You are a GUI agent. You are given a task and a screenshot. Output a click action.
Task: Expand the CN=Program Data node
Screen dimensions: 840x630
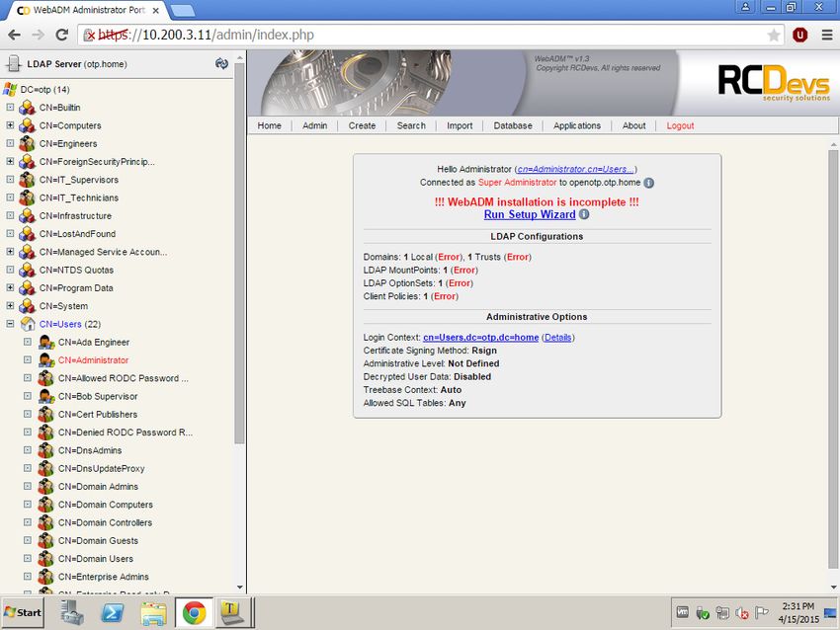click(x=10, y=287)
